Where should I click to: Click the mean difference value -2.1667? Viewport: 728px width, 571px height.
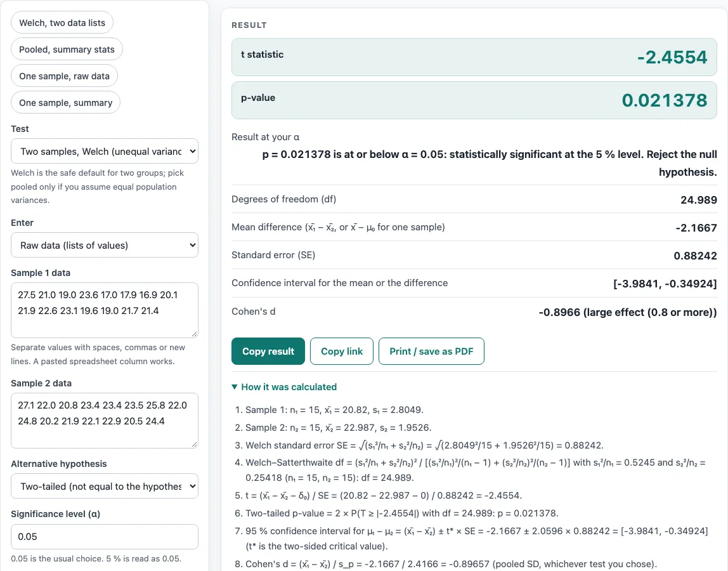[x=696, y=228]
